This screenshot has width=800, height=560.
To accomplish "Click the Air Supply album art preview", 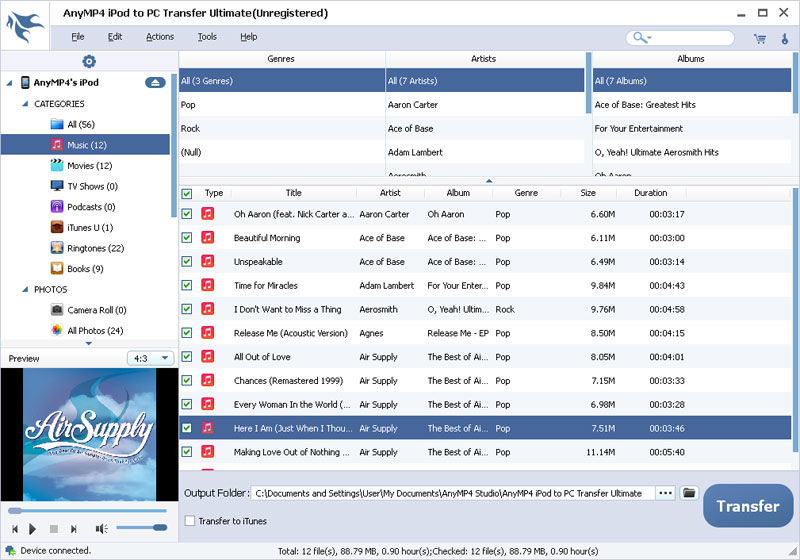I will 89,435.
